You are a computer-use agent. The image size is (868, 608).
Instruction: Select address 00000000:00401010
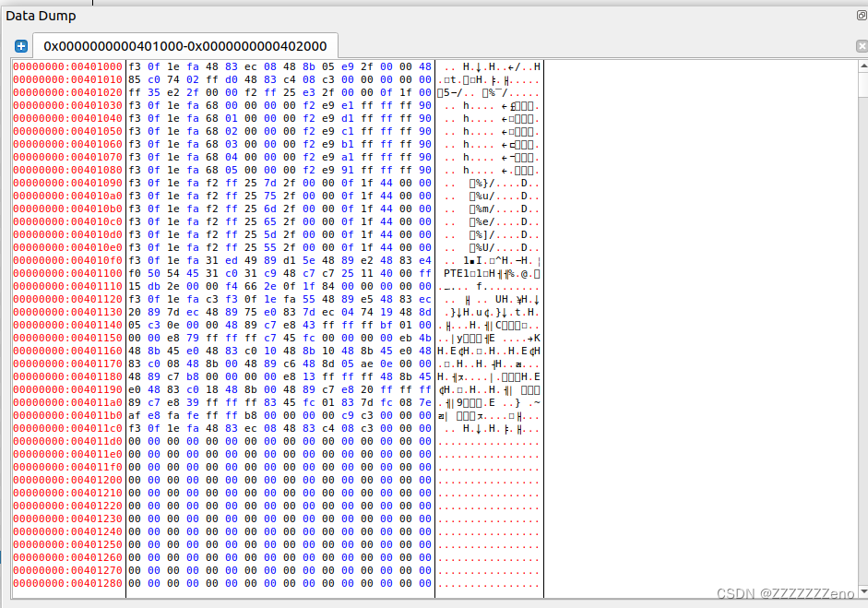67,79
